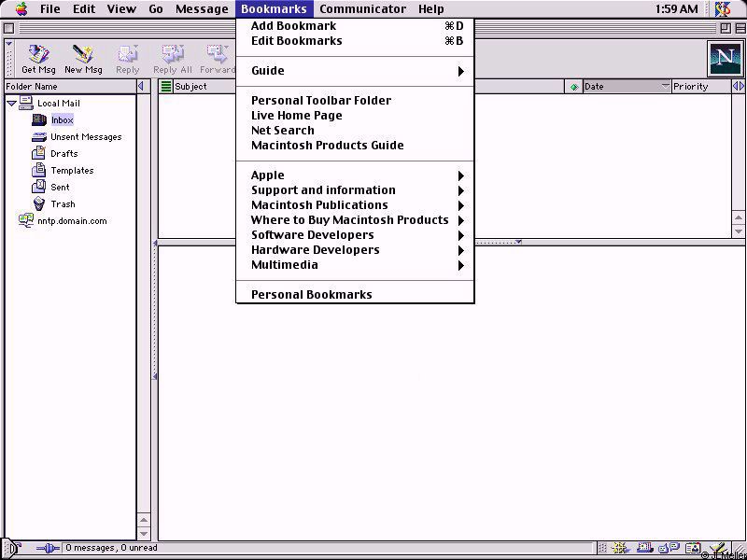This screenshot has height=560, width=747.
Task: Collapse the Local Mail tree
Action: tap(11, 104)
